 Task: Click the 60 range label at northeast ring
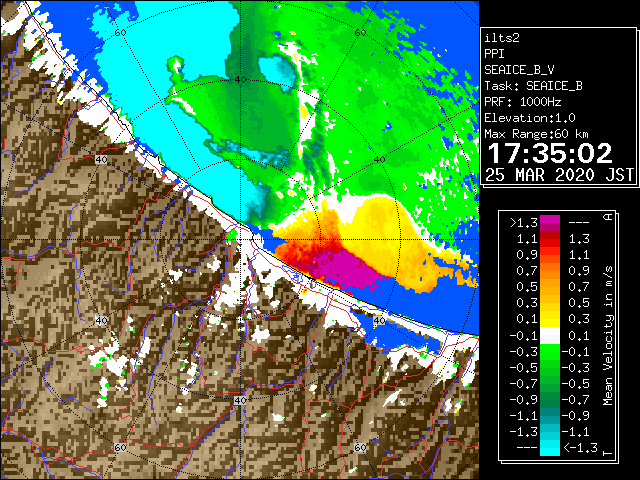coord(360,33)
